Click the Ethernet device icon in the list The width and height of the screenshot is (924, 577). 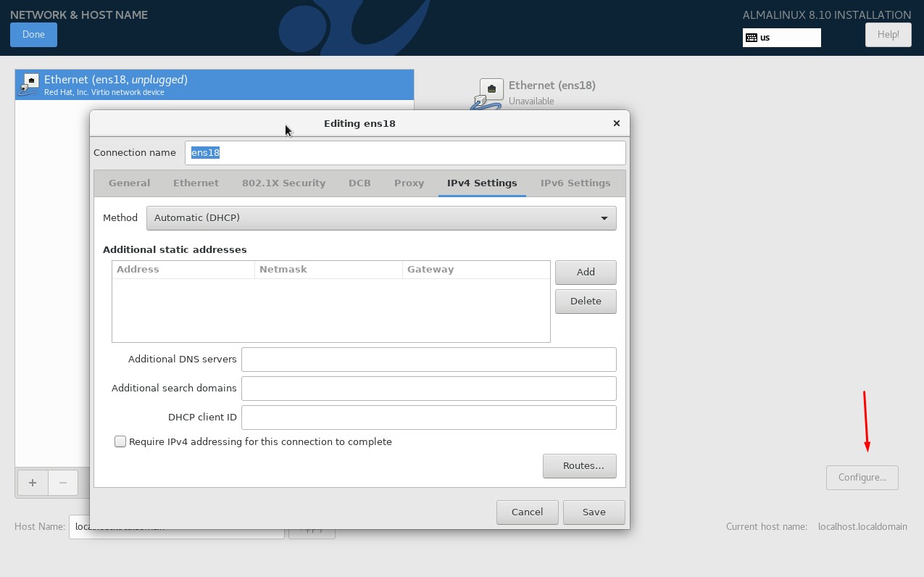pyautogui.click(x=30, y=85)
